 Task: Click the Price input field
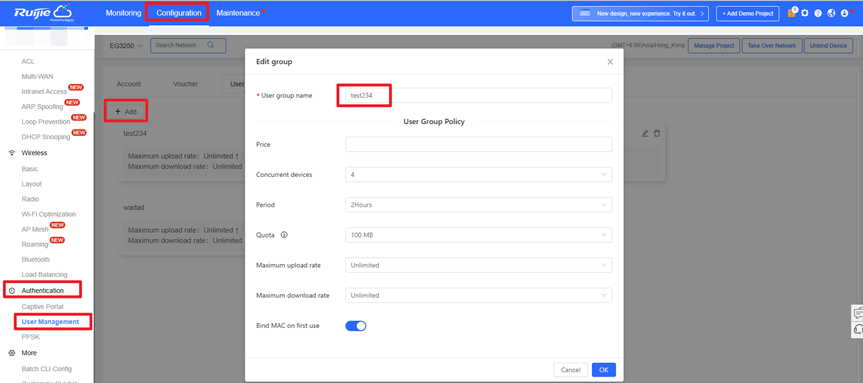478,144
